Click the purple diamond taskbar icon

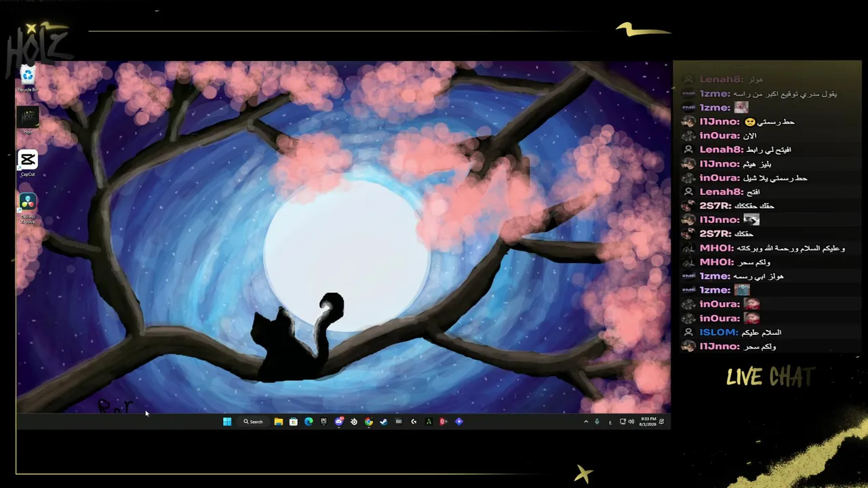pos(459,422)
